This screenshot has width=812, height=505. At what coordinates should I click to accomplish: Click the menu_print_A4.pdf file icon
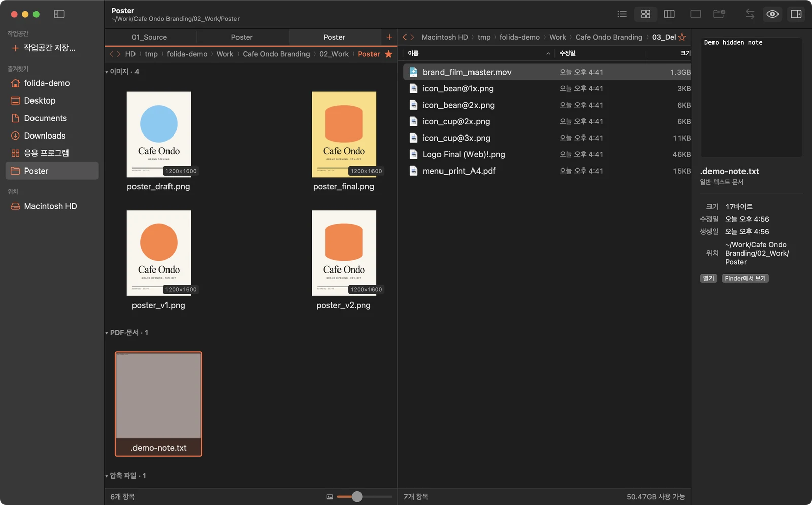tap(414, 171)
